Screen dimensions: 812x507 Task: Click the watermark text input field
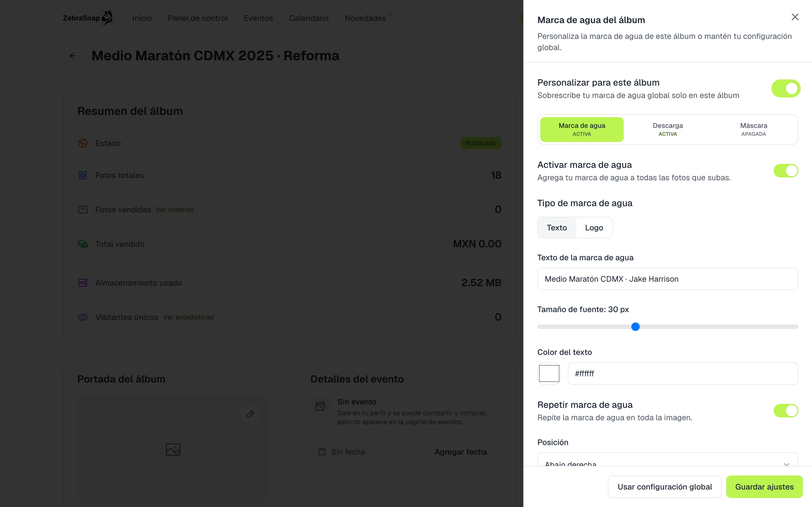(x=668, y=279)
